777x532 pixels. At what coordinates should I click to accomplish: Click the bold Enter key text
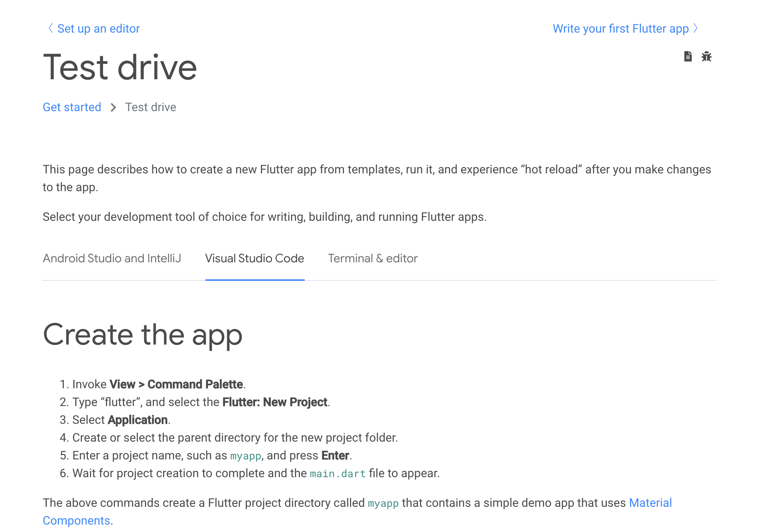coord(335,455)
